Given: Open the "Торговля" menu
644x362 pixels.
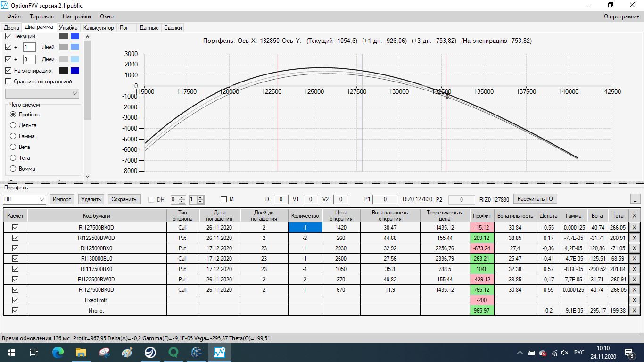Looking at the screenshot, I should (x=41, y=16).
